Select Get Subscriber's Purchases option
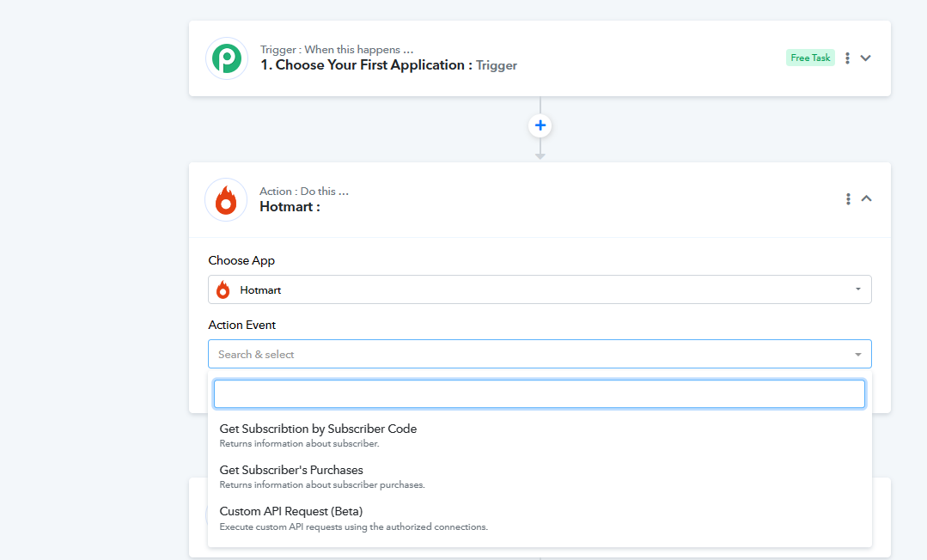Image resolution: width=927 pixels, height=560 pixels. click(540, 477)
